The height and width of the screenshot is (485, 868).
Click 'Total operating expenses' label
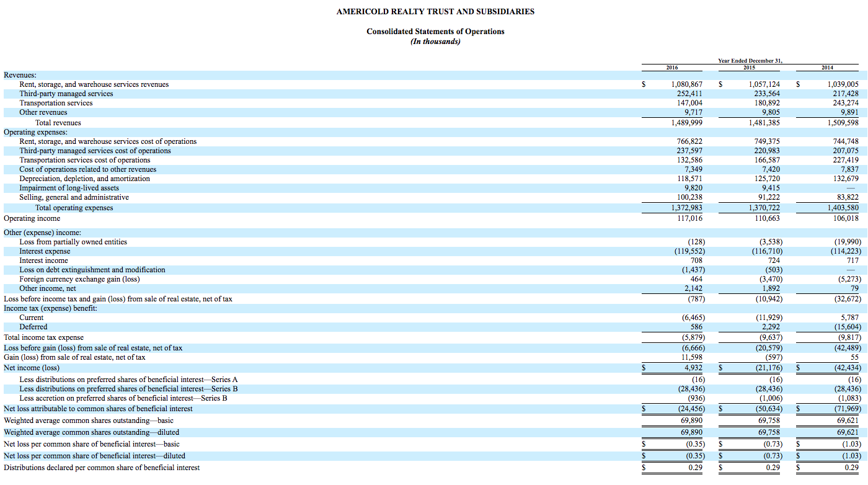tap(74, 208)
